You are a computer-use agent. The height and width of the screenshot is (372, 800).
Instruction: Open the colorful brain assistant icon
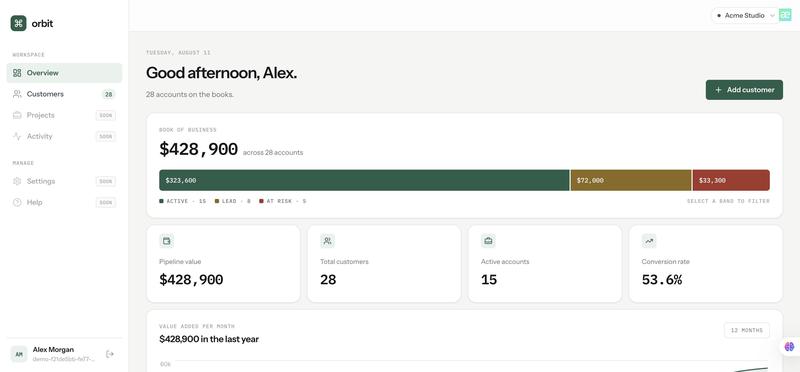click(x=789, y=346)
